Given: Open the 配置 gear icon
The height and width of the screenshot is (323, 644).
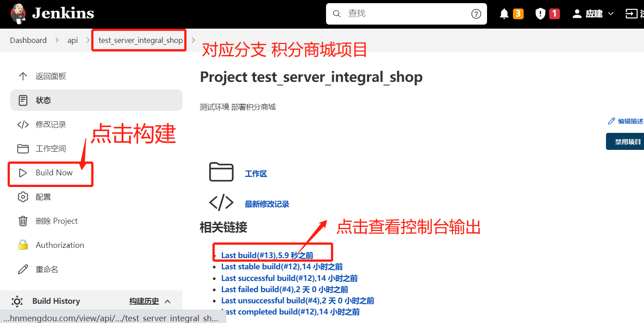Looking at the screenshot, I should pyautogui.click(x=23, y=197).
